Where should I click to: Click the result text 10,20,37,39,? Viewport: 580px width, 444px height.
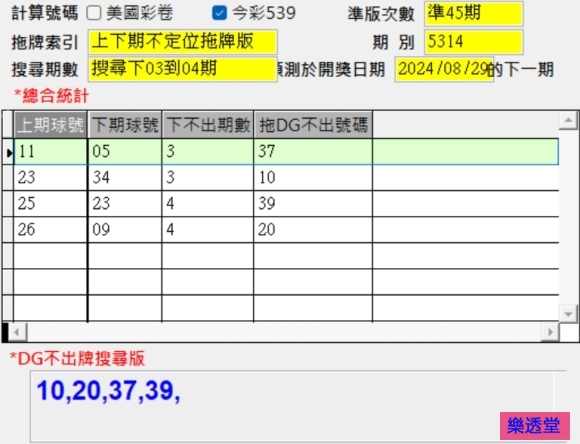click(108, 391)
